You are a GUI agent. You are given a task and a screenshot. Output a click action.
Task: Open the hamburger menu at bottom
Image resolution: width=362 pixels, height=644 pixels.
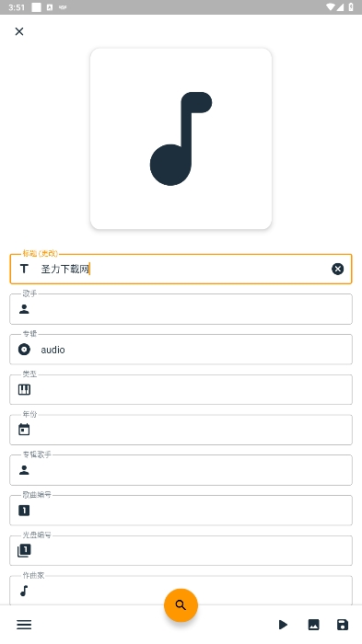click(24, 625)
